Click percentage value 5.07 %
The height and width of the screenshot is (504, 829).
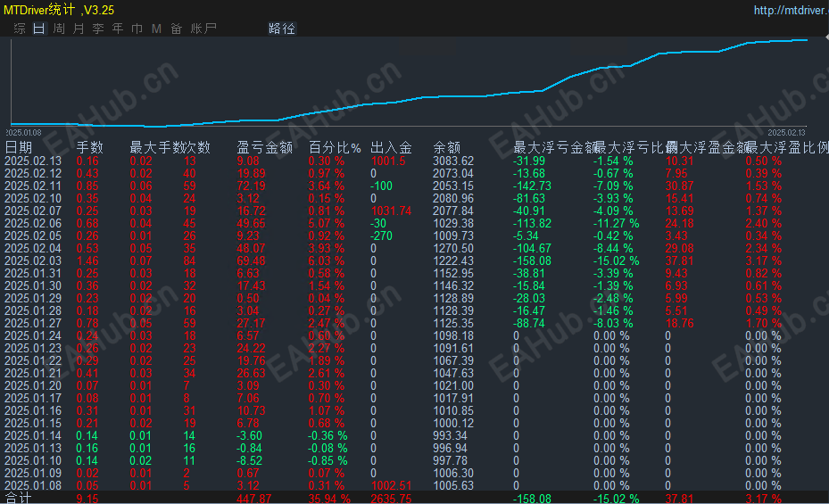pos(327,224)
